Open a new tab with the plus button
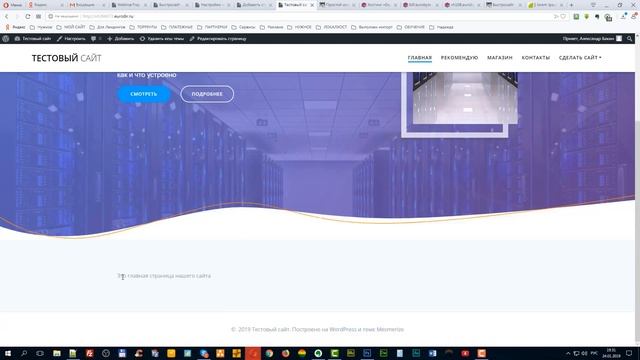640x360 pixels. (x=571, y=5)
